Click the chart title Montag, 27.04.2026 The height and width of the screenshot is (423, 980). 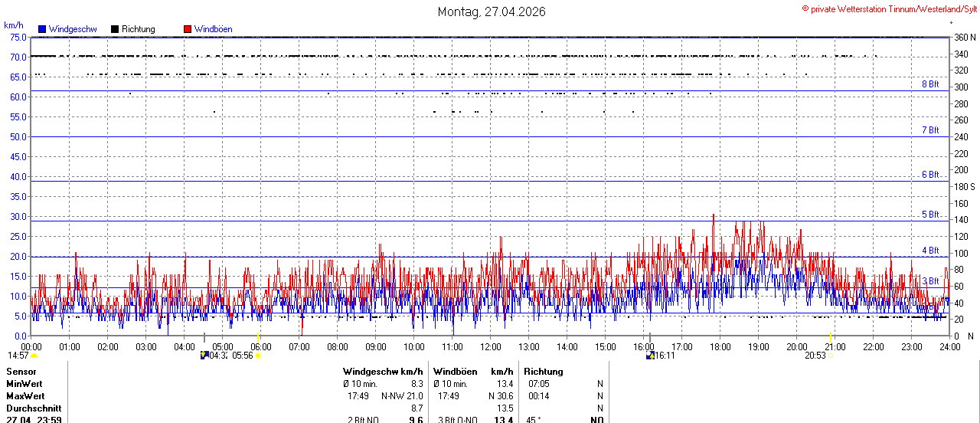coord(492,12)
